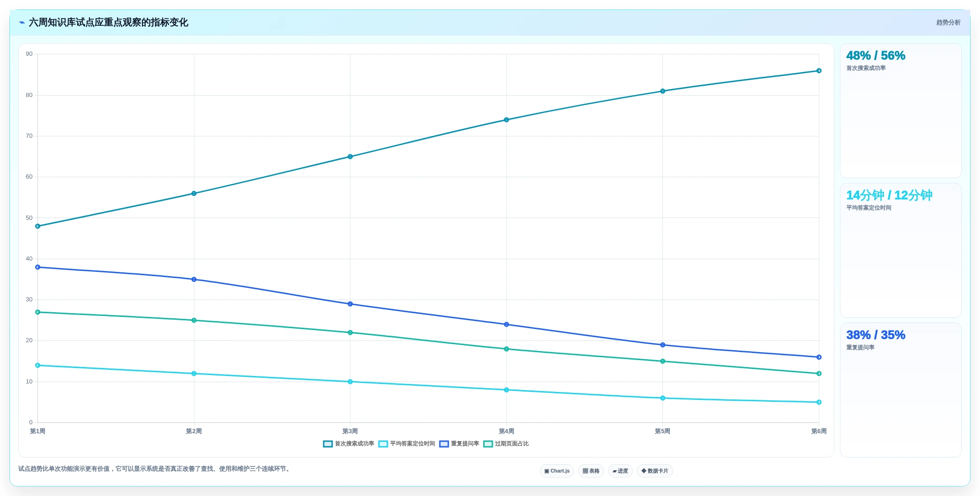Click the 第2周 x-axis label
The width and height of the screenshot is (980, 496).
pyautogui.click(x=194, y=431)
